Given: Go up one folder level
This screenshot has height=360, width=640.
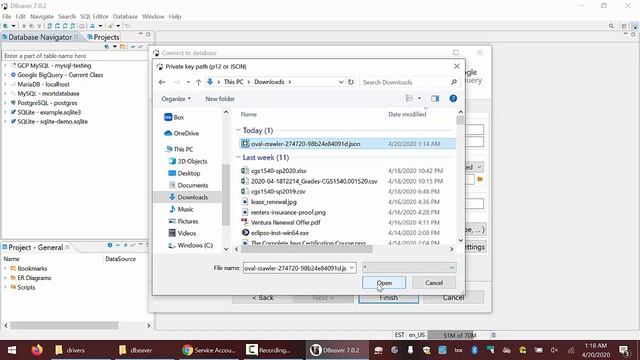Looking at the screenshot, I should click(x=198, y=82).
